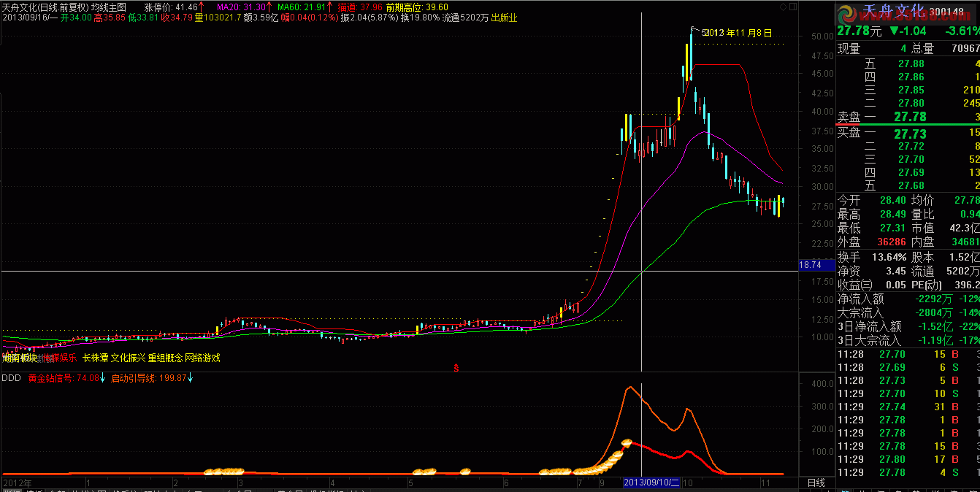
Task: Click the 外盘 36286 value
Action: coord(890,242)
